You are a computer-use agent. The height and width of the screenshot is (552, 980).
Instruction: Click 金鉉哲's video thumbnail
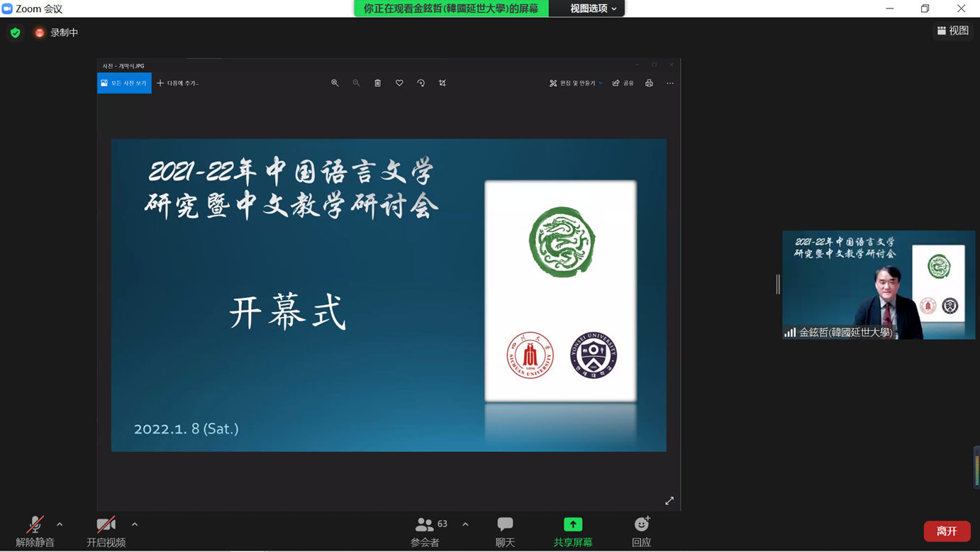(878, 284)
